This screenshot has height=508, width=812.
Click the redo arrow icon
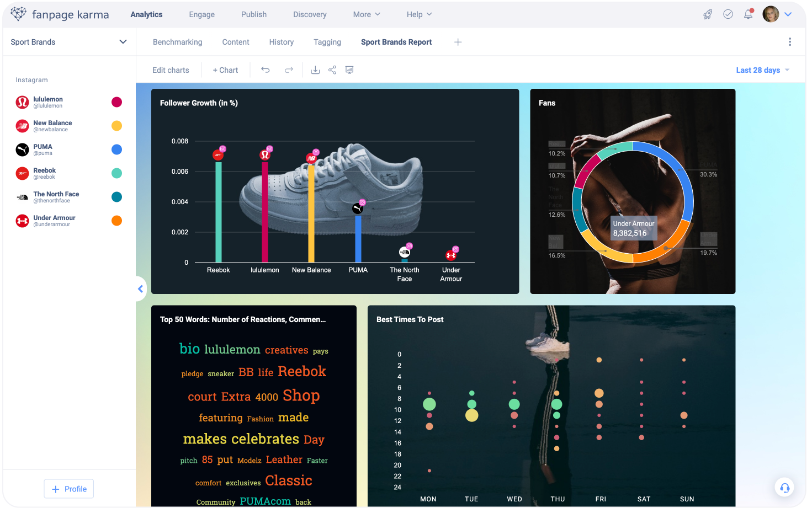(289, 70)
